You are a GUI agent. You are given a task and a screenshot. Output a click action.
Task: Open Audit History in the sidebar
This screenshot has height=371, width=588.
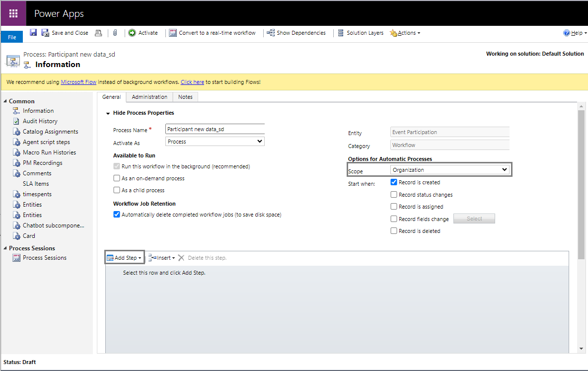pyautogui.click(x=40, y=121)
